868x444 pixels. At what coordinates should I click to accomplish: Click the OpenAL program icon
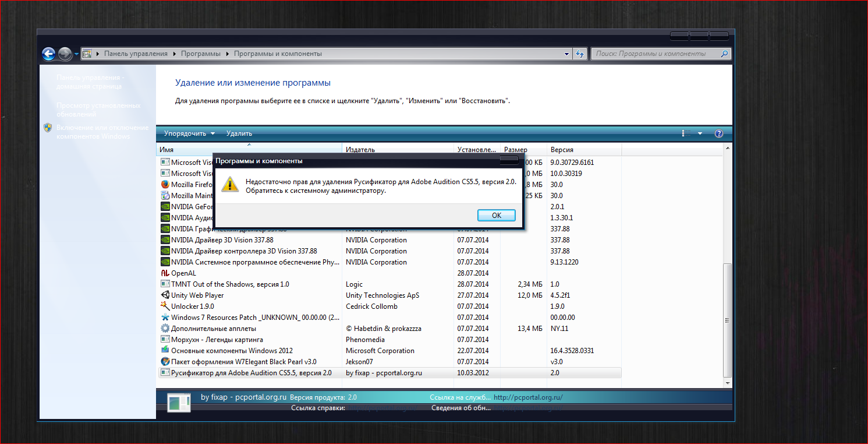tap(165, 273)
